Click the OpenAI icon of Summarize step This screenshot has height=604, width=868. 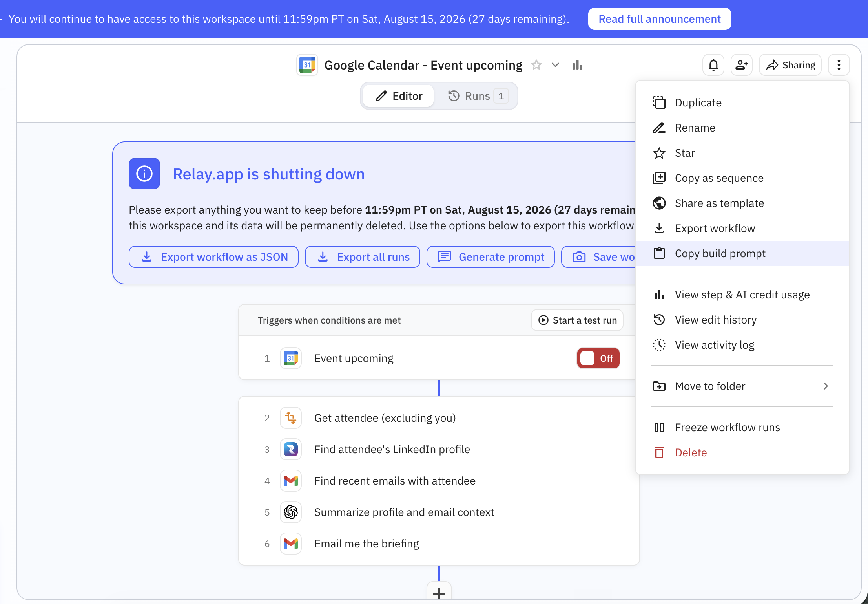tap(291, 512)
